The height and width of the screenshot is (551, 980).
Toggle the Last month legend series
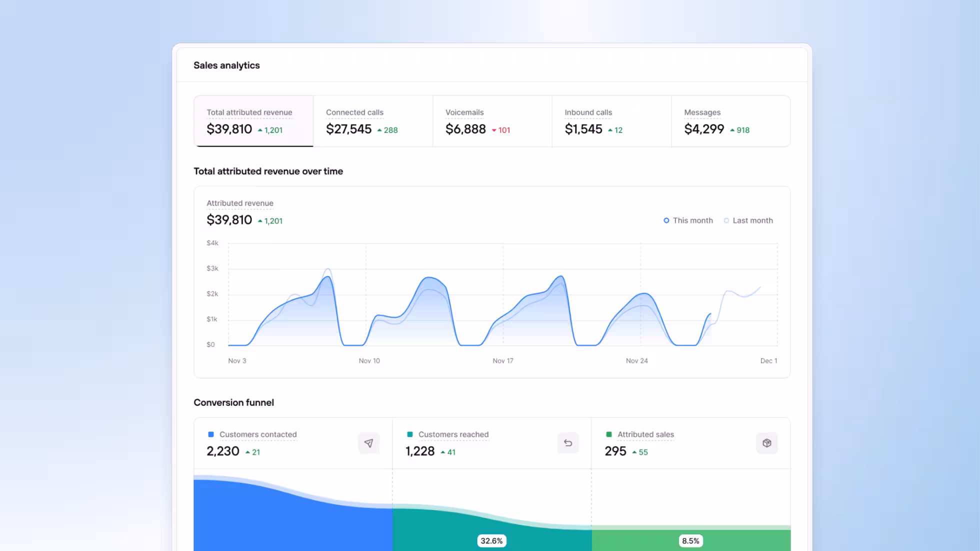748,220
